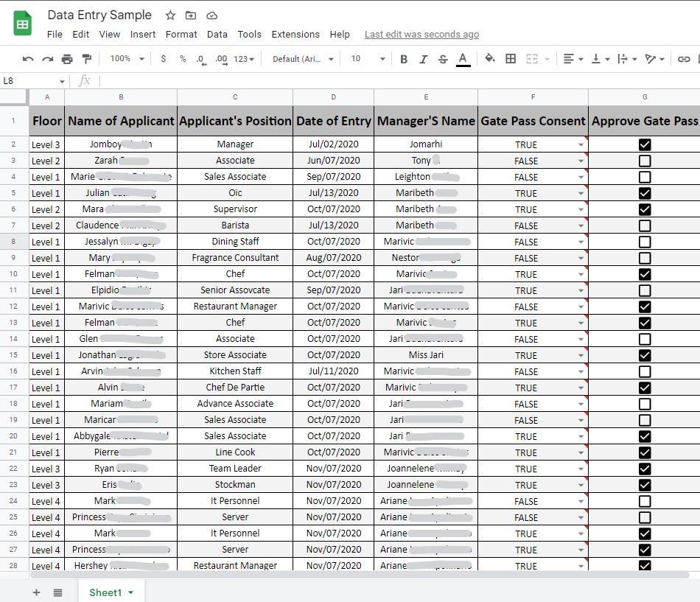700x602 pixels.
Task: Open the Data menu
Action: [217, 35]
